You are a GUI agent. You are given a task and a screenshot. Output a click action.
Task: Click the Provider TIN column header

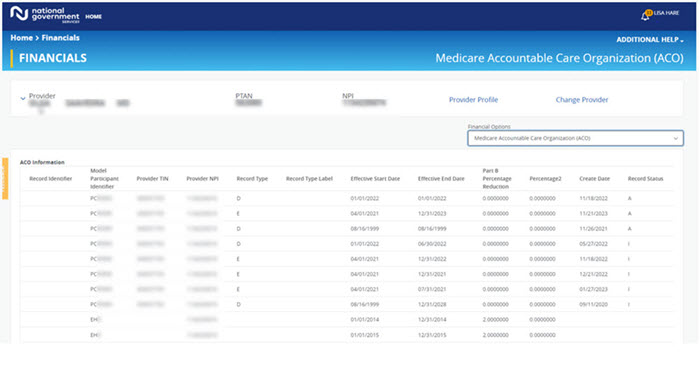click(152, 179)
